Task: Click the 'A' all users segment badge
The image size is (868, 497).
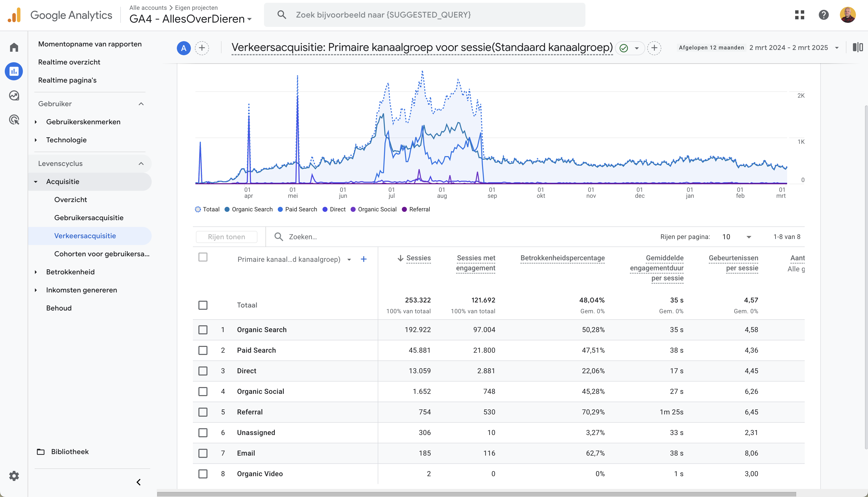Action: point(184,48)
